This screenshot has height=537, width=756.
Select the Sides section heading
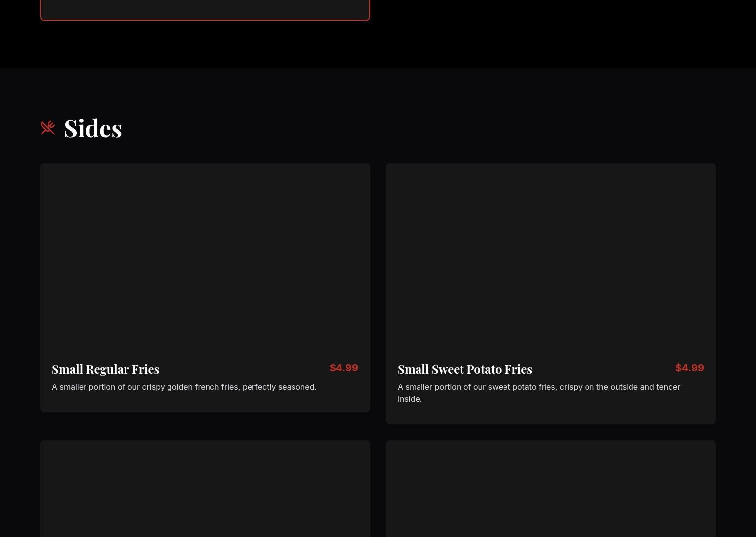tap(93, 128)
